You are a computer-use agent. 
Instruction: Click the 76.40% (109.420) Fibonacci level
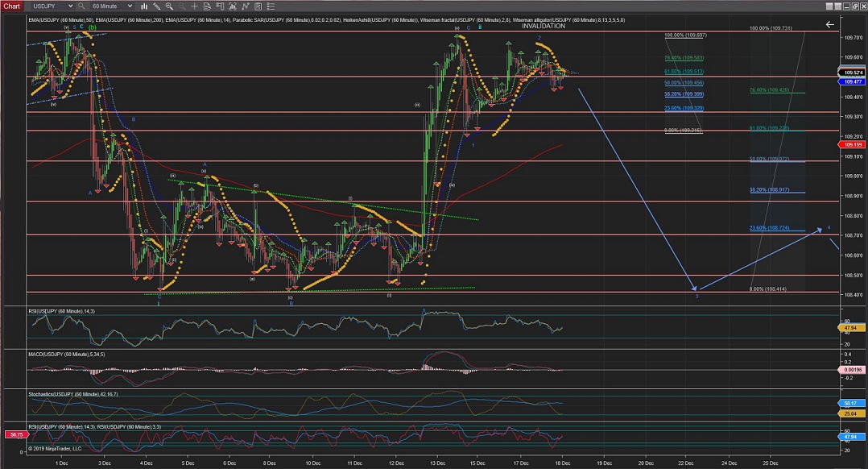(x=770, y=89)
